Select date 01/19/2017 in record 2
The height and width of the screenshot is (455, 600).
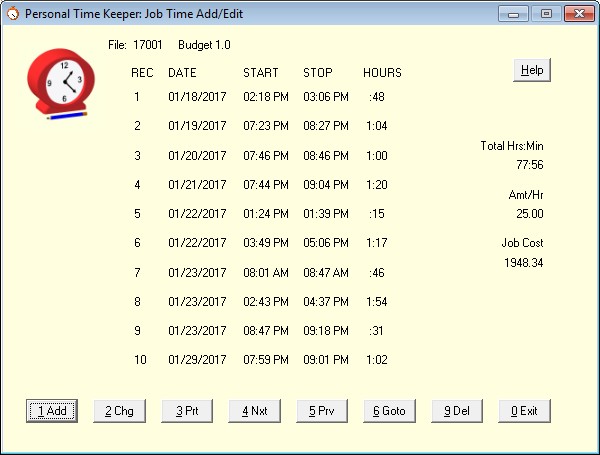pos(197,126)
